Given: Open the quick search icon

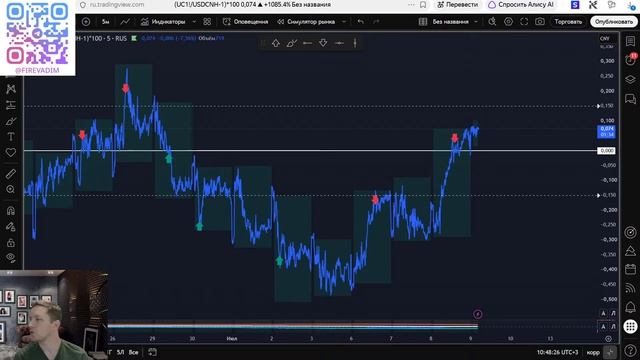Looking at the screenshot, I should coord(492,22).
